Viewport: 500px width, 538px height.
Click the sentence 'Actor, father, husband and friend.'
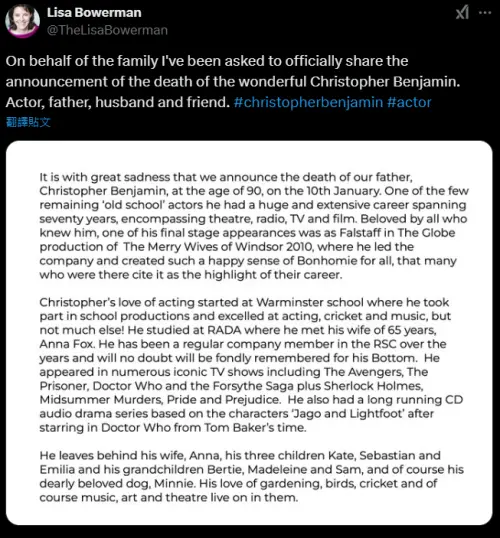tap(118, 102)
